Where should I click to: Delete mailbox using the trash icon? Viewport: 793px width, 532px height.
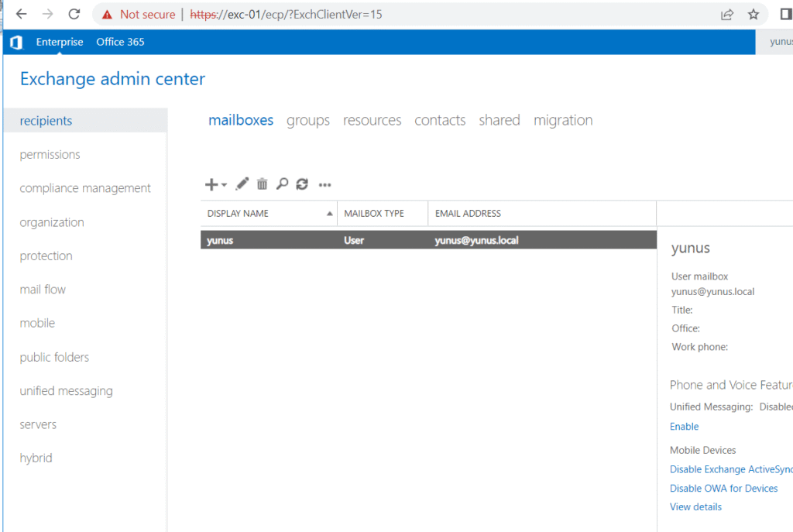click(x=263, y=184)
